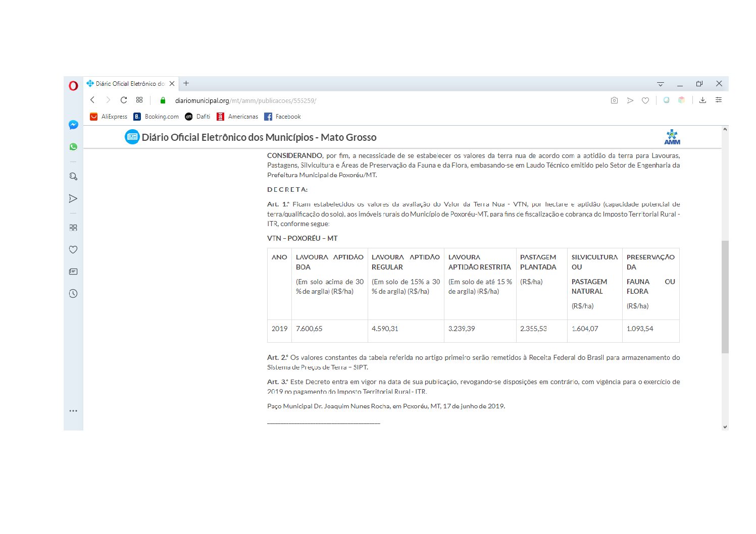
Task: Click the Opera menu logo
Action: (73, 85)
